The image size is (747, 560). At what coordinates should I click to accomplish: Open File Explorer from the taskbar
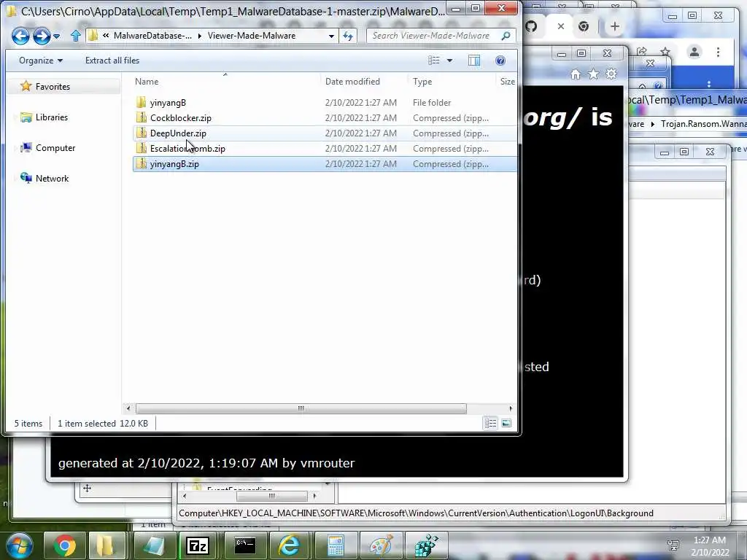[x=106, y=545]
